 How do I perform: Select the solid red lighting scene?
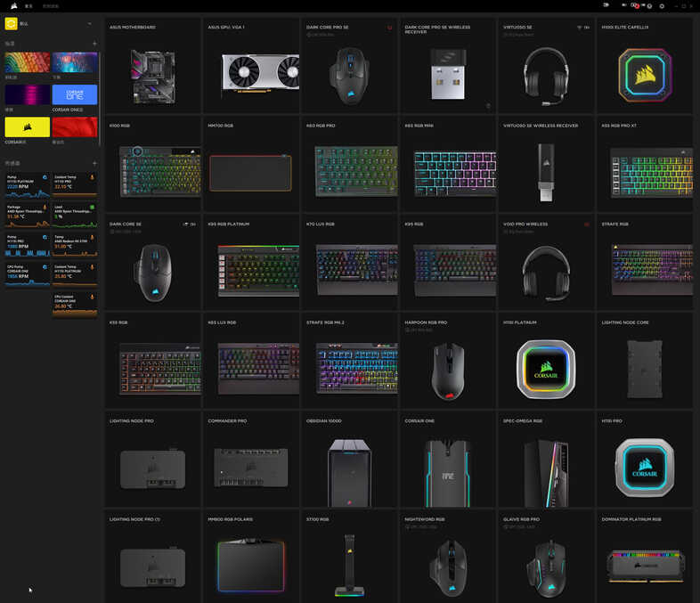point(75,127)
